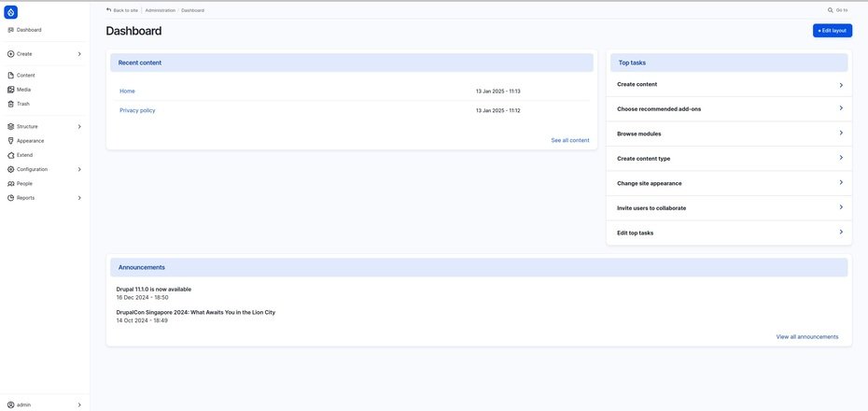Click the Extend plugin icon

[11, 155]
